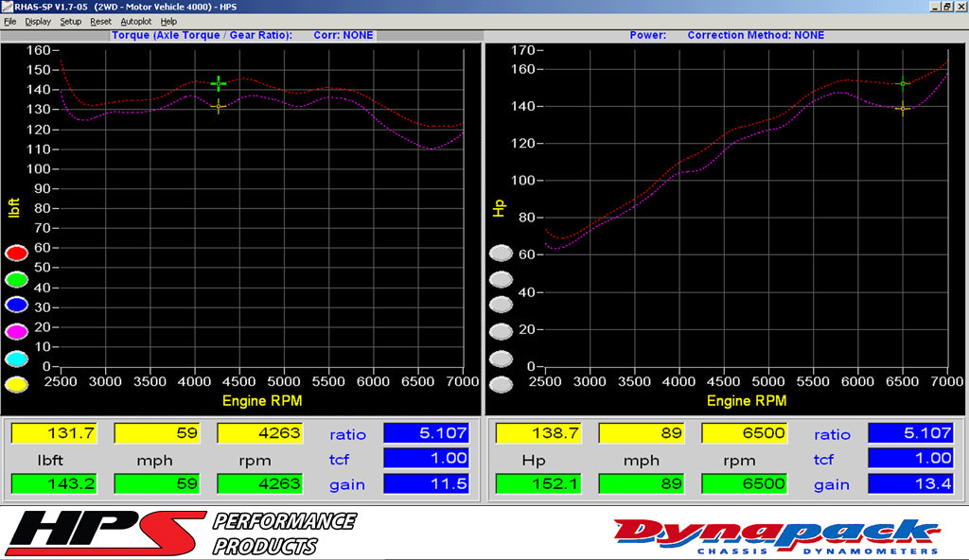The height and width of the screenshot is (560, 969).
Task: Toggle the third gray trace button on power panel
Action: (502, 304)
